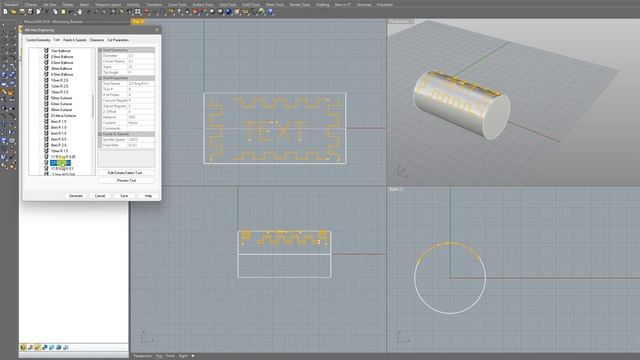
Task: Click the New file icon
Action: (5, 12)
